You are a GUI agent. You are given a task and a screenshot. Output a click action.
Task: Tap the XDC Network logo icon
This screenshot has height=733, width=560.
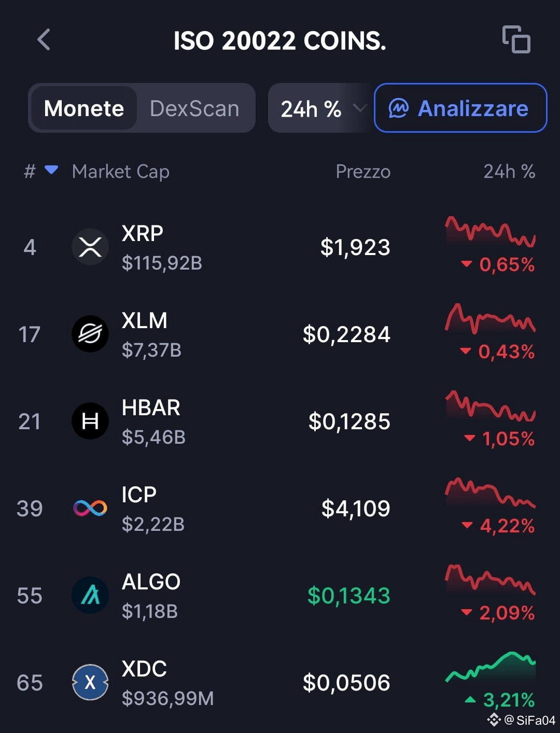coord(90,682)
